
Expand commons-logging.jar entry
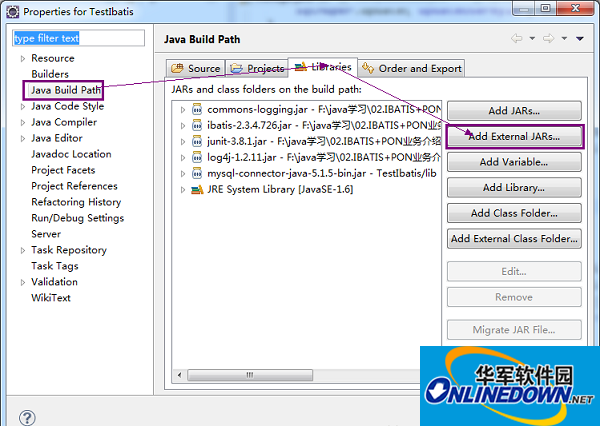click(x=183, y=110)
